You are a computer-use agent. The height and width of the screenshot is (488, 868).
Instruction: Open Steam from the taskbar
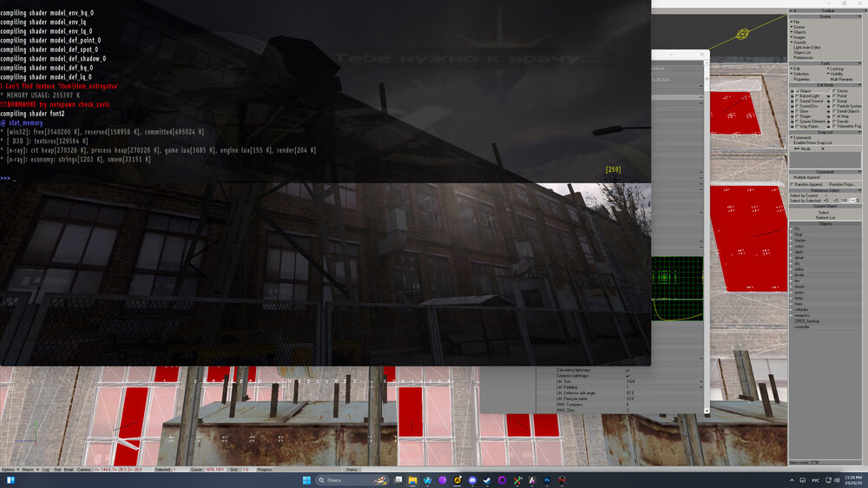487,480
